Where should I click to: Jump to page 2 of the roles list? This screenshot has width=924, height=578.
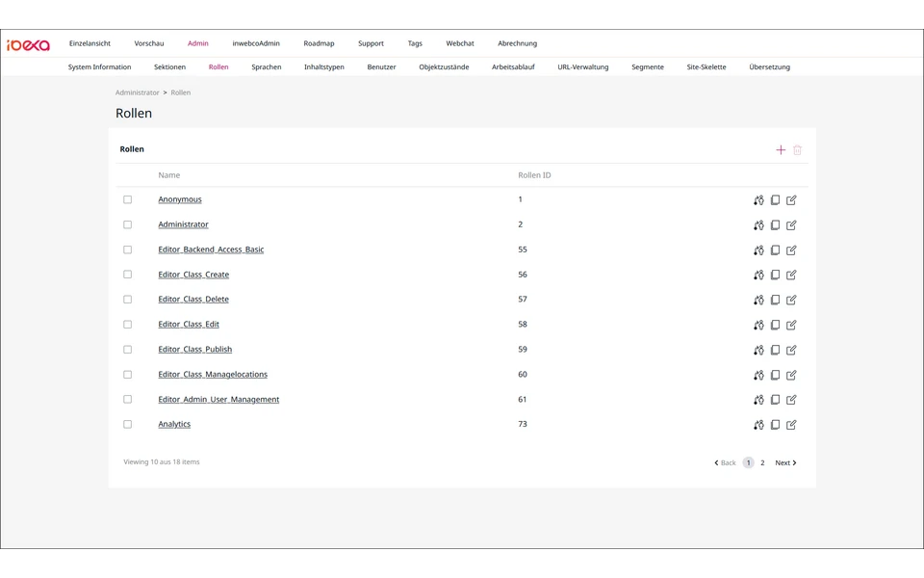(x=762, y=463)
